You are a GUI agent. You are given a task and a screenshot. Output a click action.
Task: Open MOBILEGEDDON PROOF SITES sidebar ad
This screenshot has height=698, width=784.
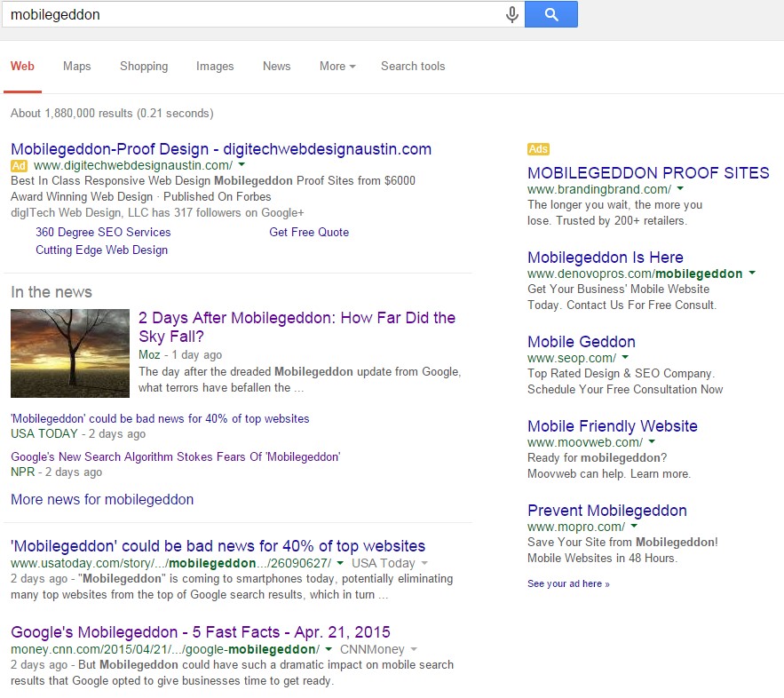click(x=648, y=173)
